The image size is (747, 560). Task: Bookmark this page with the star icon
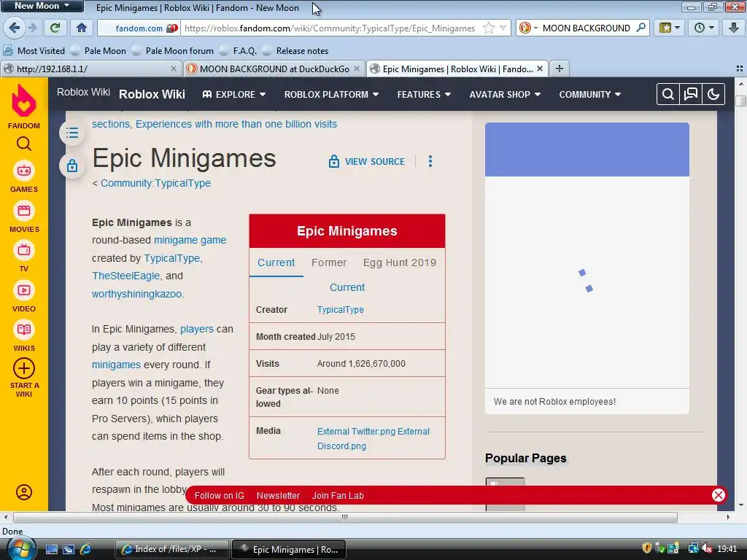click(488, 28)
